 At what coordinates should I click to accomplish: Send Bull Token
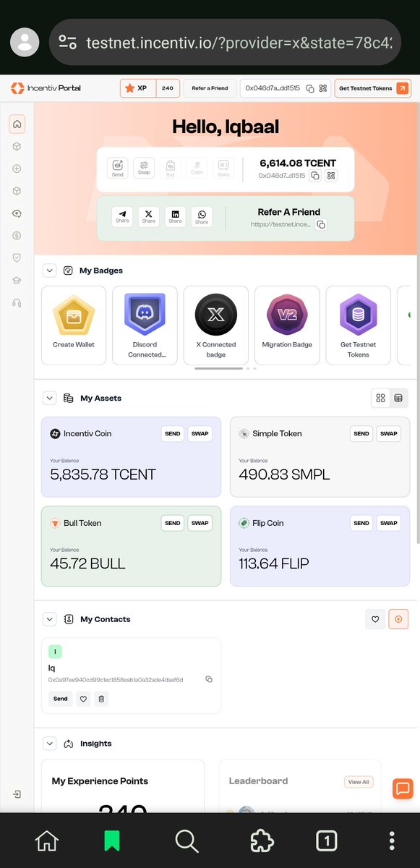coord(172,523)
